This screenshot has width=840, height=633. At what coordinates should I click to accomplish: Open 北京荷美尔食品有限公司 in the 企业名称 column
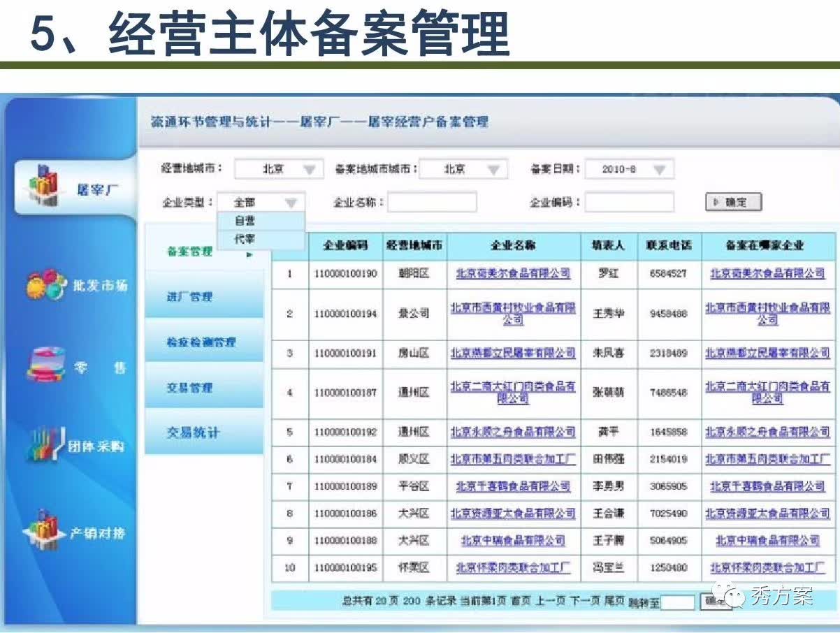point(514,274)
